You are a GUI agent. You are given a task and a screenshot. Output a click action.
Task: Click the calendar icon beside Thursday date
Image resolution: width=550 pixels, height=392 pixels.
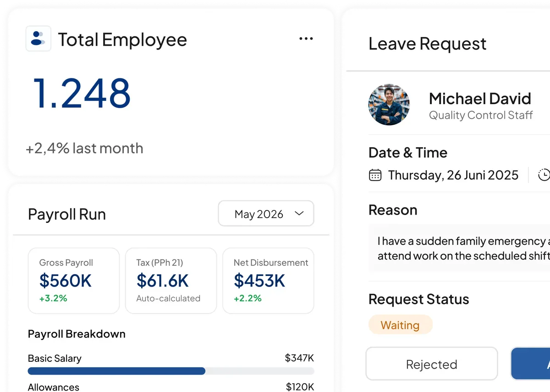375,175
